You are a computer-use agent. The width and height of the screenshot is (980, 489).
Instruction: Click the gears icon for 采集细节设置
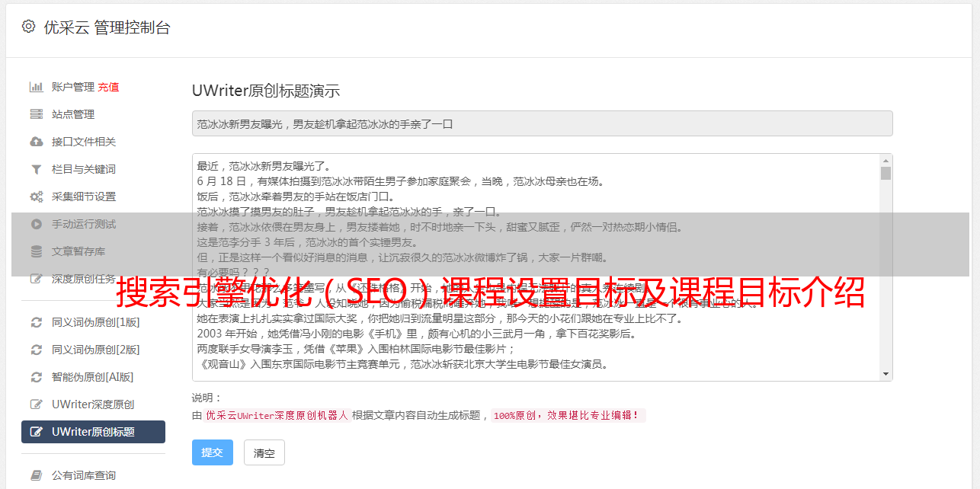36,197
